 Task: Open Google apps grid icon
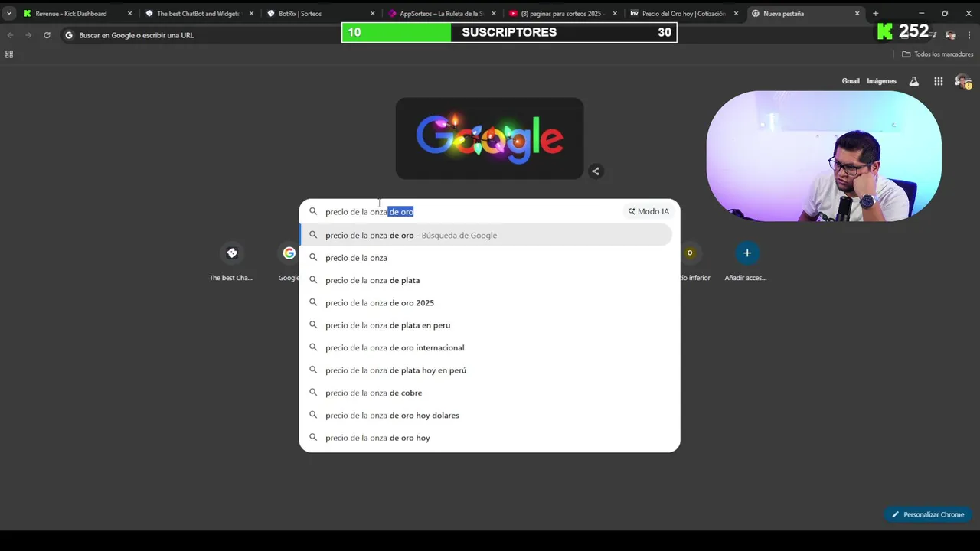[938, 81]
